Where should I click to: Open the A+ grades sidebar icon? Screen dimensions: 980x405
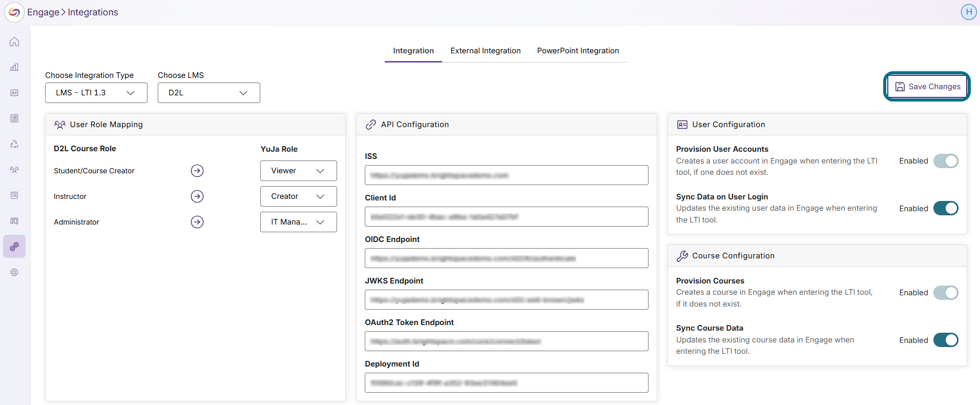pos(14,93)
